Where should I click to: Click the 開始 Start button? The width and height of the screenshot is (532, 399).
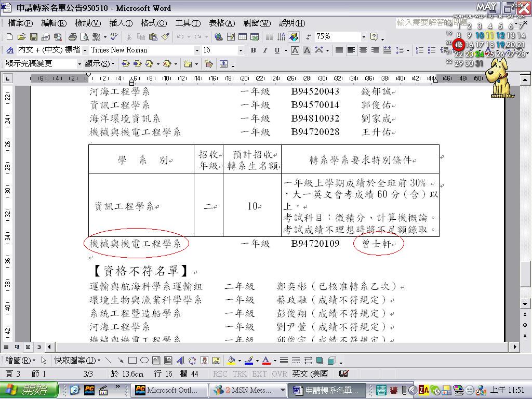click(29, 390)
